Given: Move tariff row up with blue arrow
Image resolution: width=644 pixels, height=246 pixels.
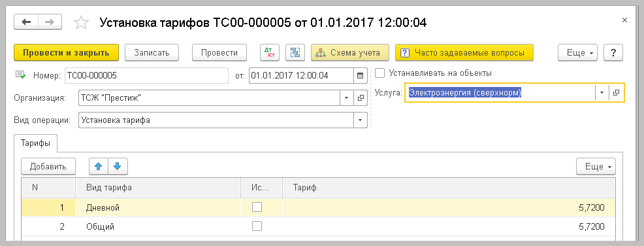Looking at the screenshot, I should click(99, 166).
